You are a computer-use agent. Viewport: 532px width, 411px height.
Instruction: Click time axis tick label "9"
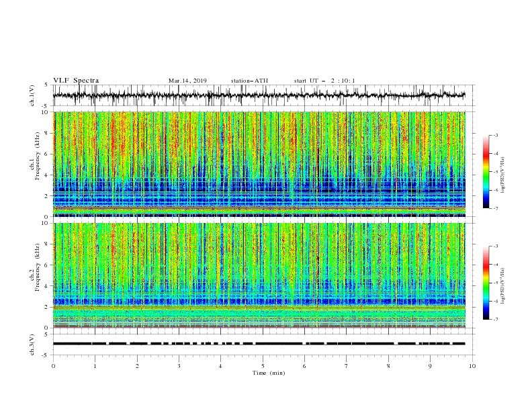(x=430, y=366)
